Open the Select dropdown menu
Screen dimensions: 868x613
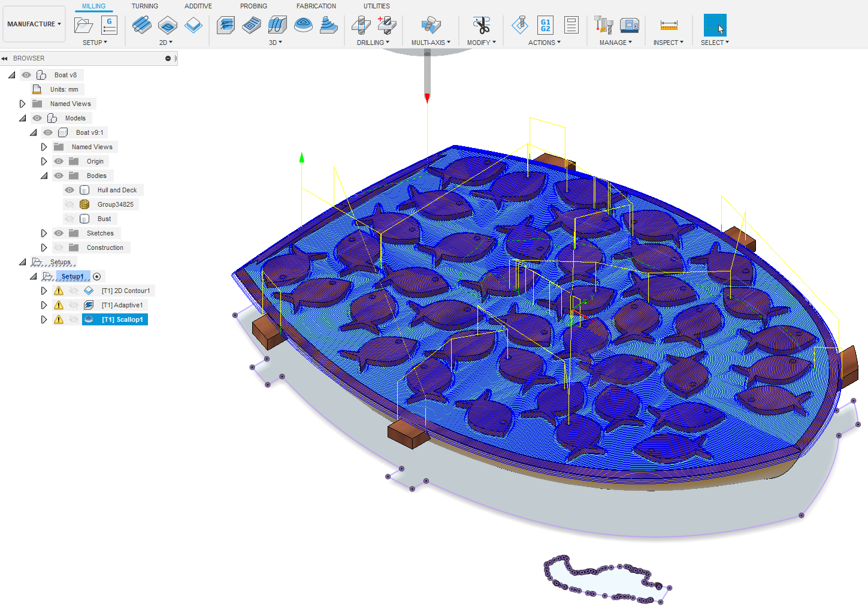coord(715,43)
